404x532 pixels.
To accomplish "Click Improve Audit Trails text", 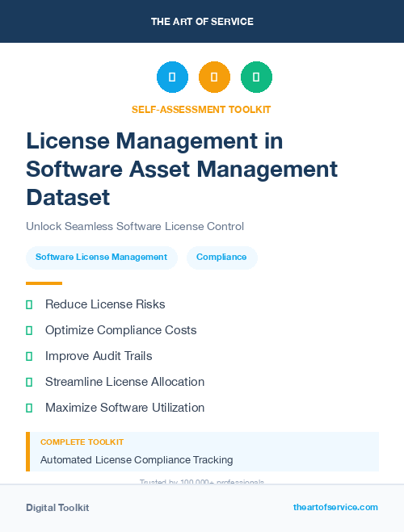I will click(99, 356).
